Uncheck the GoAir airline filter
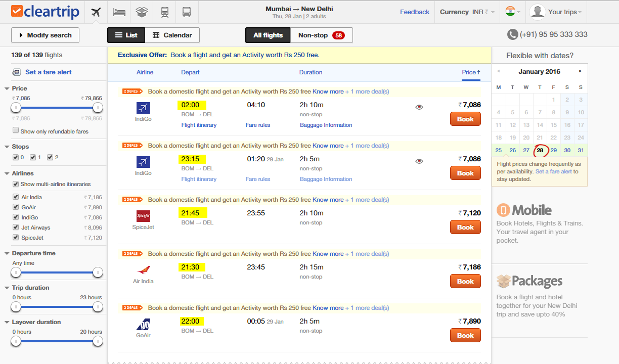This screenshot has height=364, width=619. [16, 207]
